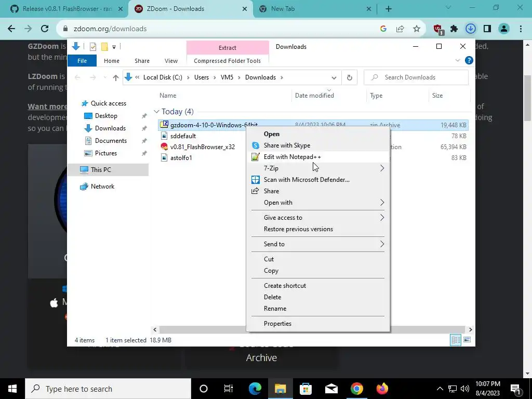Open the Home ribbon tab
The width and height of the screenshot is (532, 399).
[x=112, y=61]
